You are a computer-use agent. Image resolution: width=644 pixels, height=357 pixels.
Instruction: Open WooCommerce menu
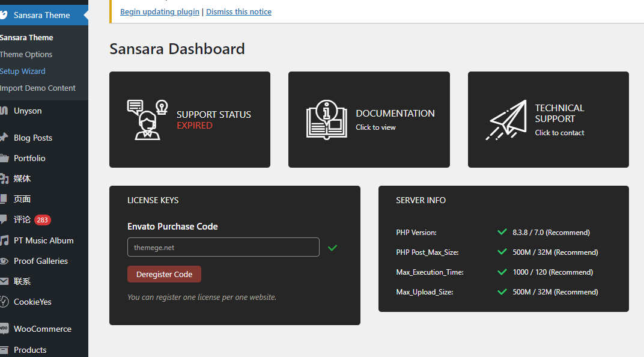43,329
